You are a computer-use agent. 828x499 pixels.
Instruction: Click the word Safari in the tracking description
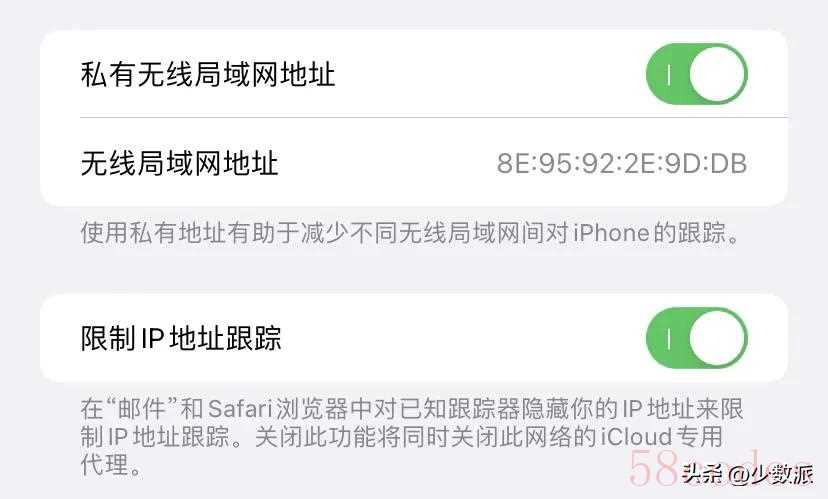pos(240,409)
